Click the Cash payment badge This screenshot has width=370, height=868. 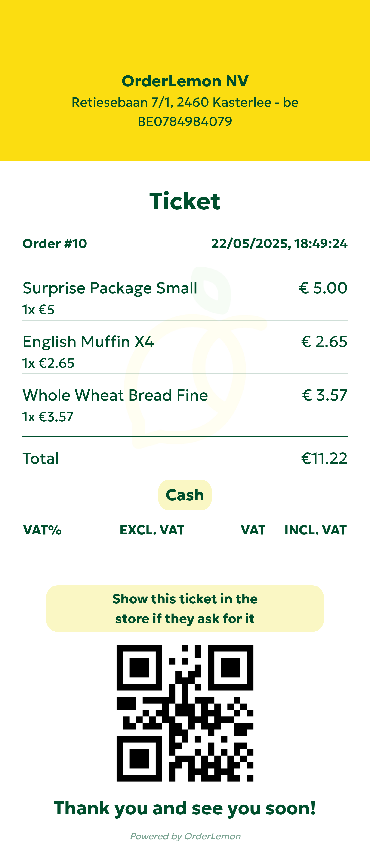(x=185, y=495)
